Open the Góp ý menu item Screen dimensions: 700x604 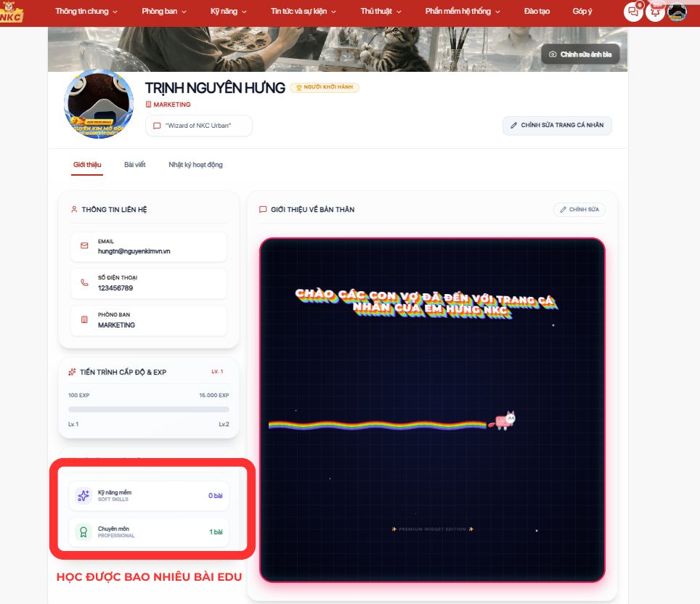point(582,11)
